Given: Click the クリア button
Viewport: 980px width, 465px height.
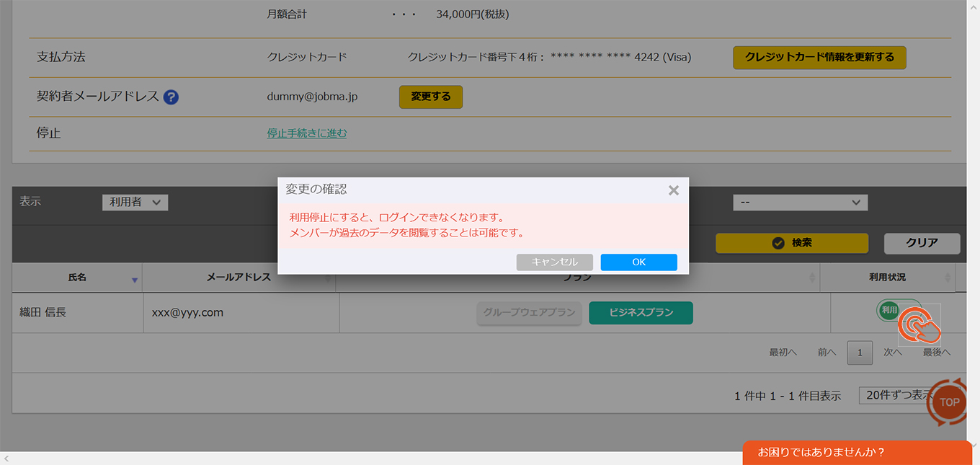Looking at the screenshot, I should [x=922, y=243].
